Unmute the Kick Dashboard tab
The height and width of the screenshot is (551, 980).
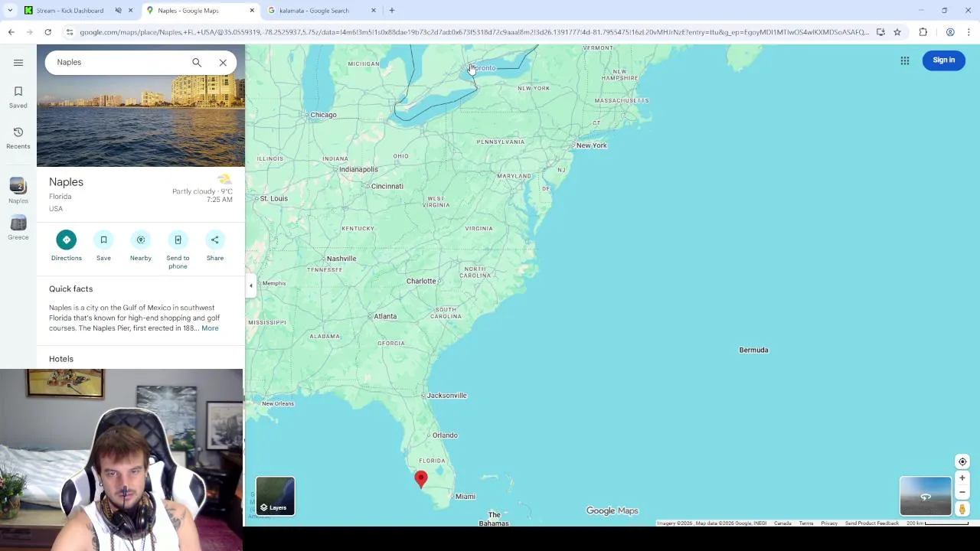[x=119, y=11]
